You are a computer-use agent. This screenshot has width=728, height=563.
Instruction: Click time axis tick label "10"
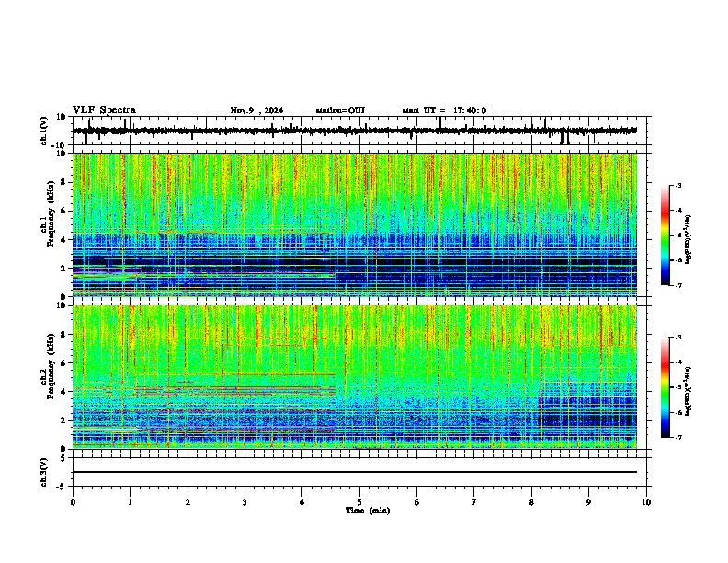(x=646, y=502)
